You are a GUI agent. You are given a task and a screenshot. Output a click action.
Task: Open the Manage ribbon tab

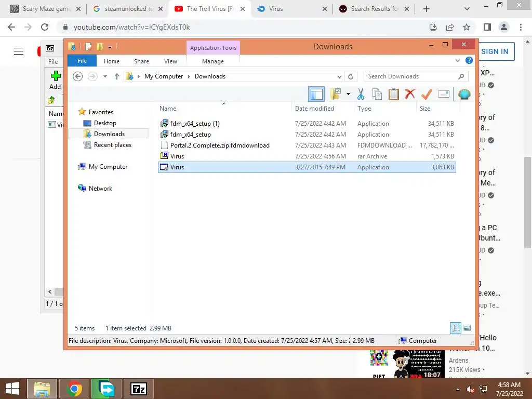coord(213,61)
